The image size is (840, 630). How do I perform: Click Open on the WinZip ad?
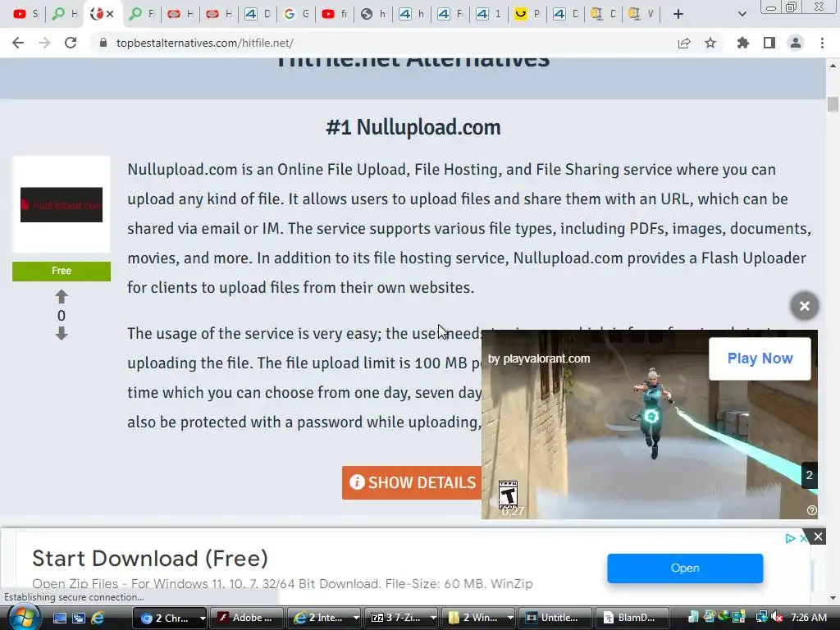coord(685,568)
